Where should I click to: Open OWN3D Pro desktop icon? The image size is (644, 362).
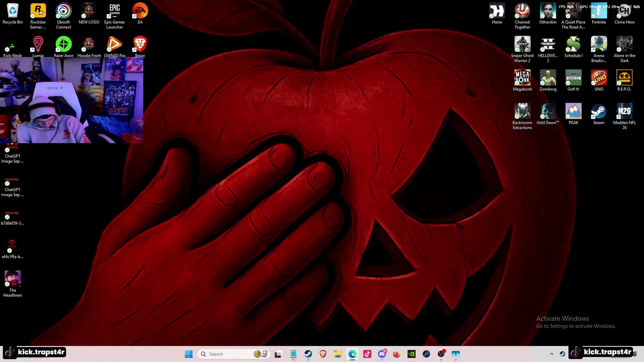tap(114, 47)
